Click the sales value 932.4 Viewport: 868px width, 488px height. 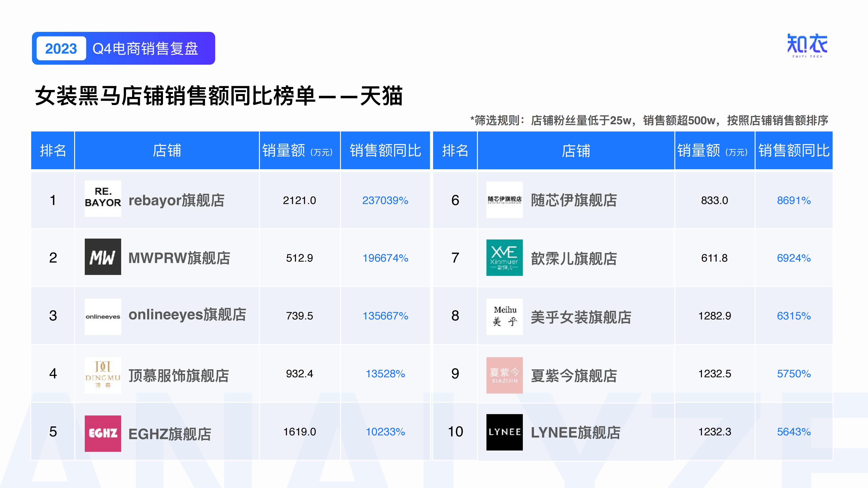[300, 374]
